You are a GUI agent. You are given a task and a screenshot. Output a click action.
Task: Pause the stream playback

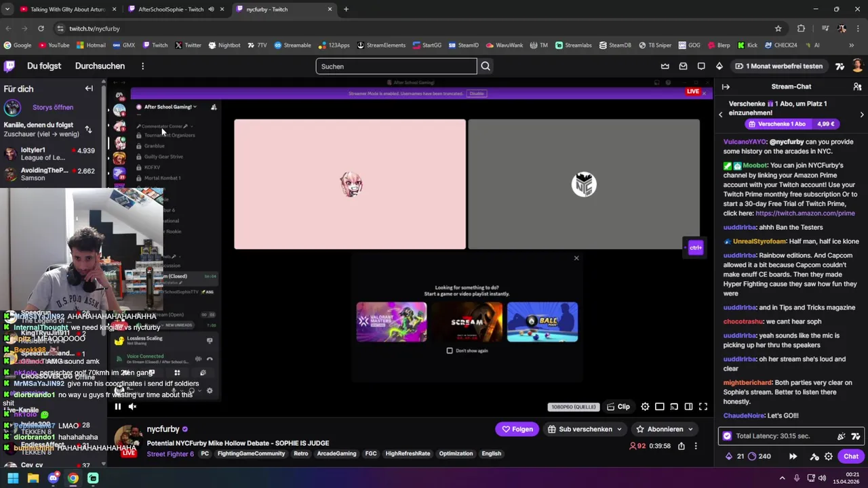[x=117, y=407]
